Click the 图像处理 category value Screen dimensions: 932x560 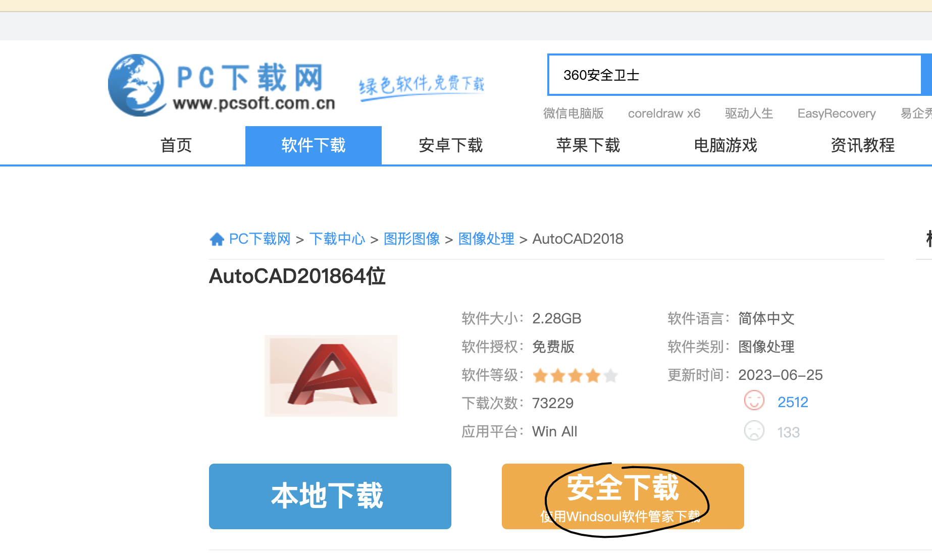tap(766, 347)
